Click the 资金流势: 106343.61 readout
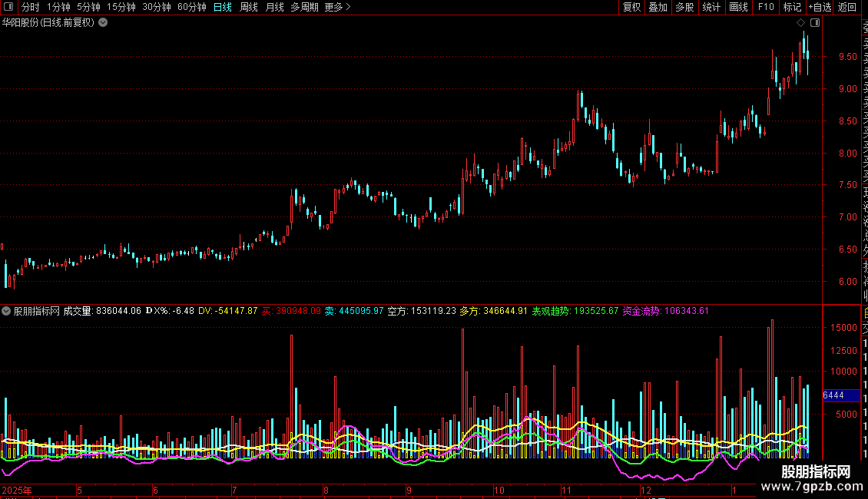 pyautogui.click(x=665, y=311)
